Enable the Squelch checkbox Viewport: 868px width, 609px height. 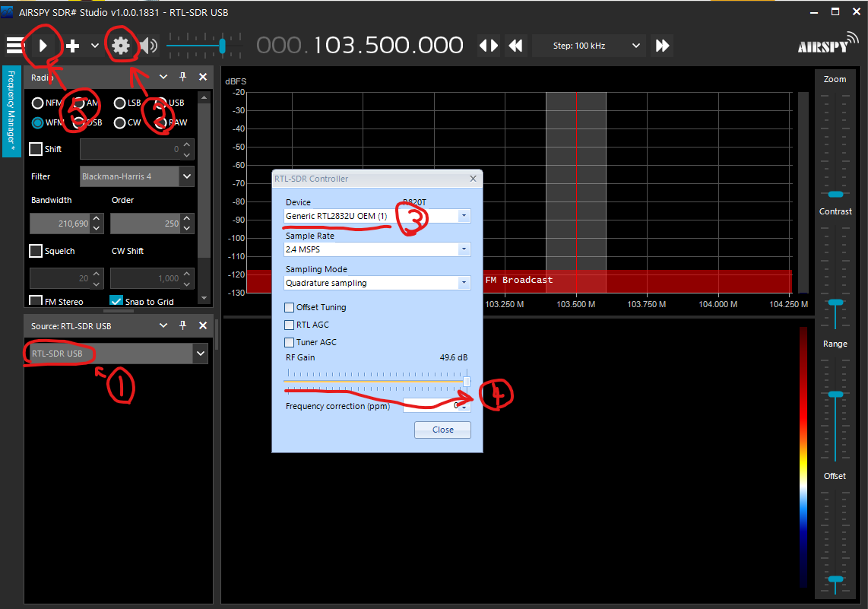[x=36, y=251]
